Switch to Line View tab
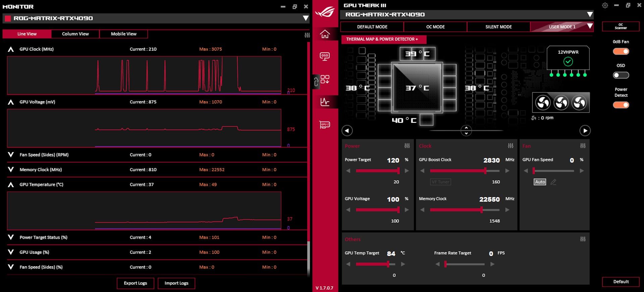The height and width of the screenshot is (292, 644). tap(27, 34)
